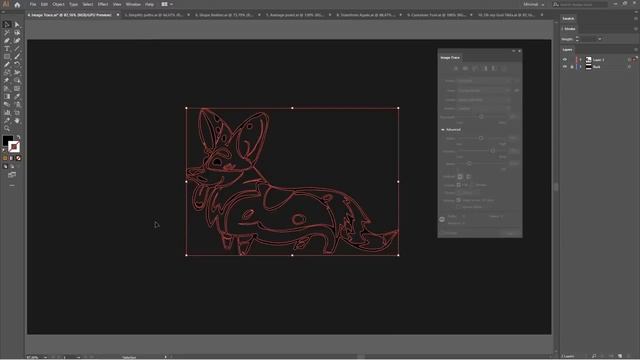Click Layer 1 target circle

(629, 60)
